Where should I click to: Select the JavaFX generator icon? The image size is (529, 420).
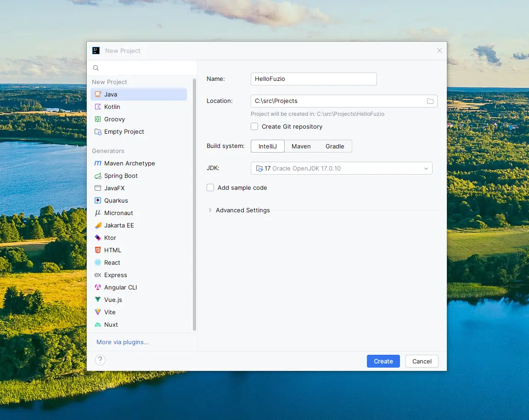pos(98,188)
